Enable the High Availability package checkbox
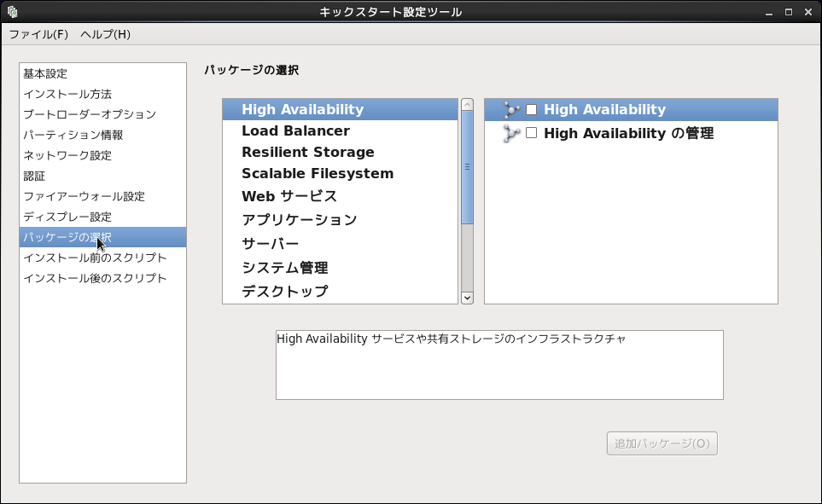The height and width of the screenshot is (504, 822). [532, 110]
